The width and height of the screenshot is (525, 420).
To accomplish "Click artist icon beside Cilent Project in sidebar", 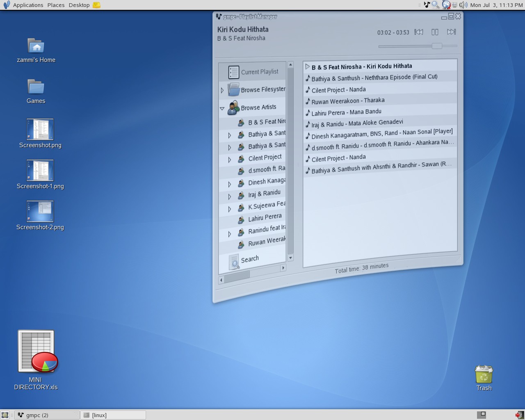I will coord(241,159).
